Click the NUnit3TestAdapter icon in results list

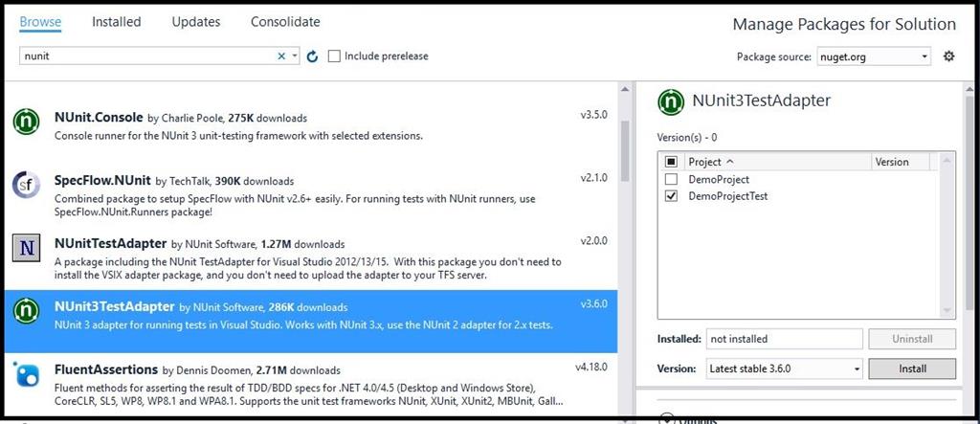click(x=26, y=310)
